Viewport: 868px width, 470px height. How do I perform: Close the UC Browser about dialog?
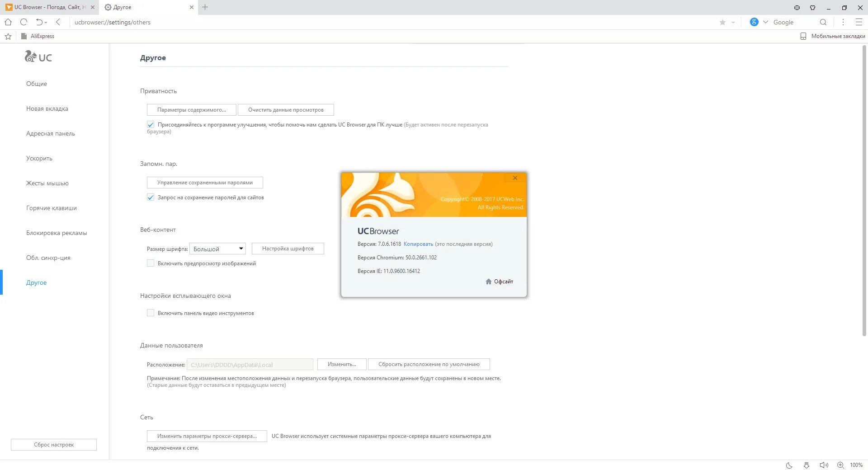[515, 178]
